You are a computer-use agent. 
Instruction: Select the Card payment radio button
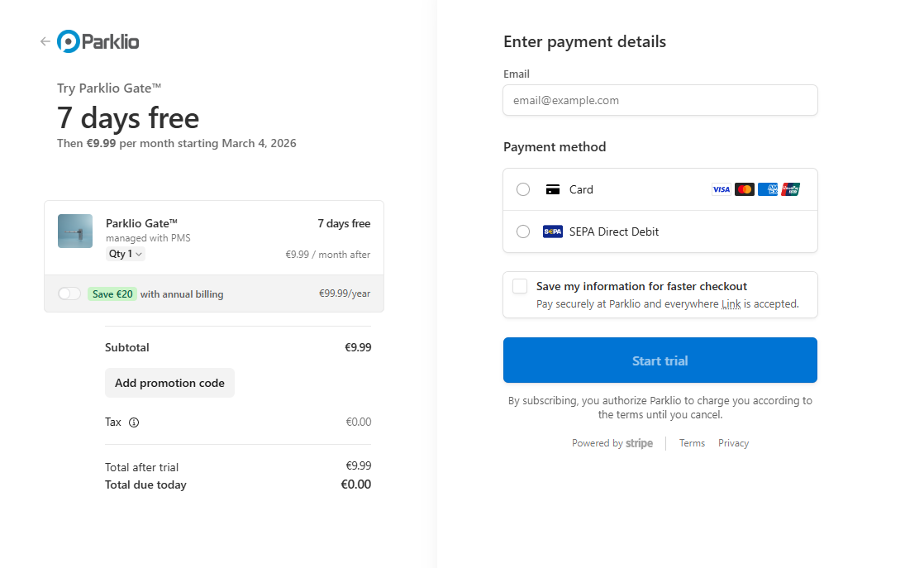click(523, 189)
